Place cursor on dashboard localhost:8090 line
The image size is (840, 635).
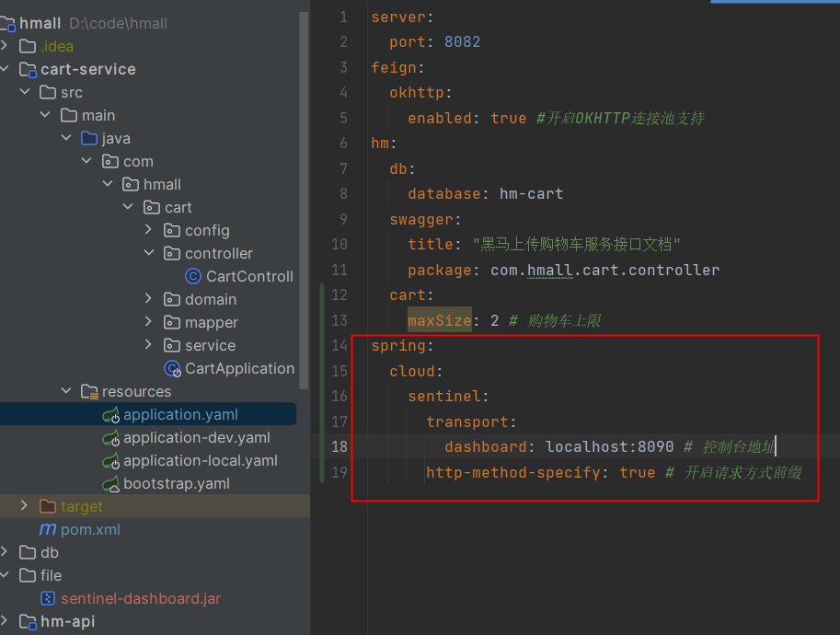coord(607,446)
